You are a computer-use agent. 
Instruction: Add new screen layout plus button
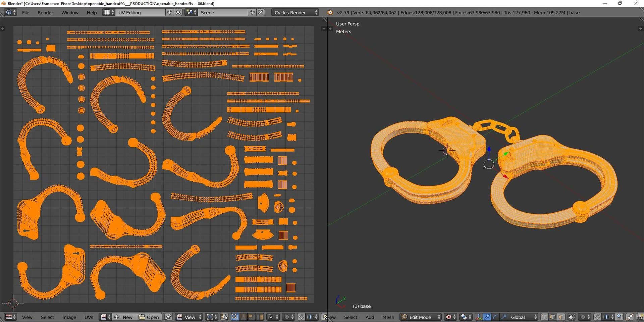click(x=170, y=12)
